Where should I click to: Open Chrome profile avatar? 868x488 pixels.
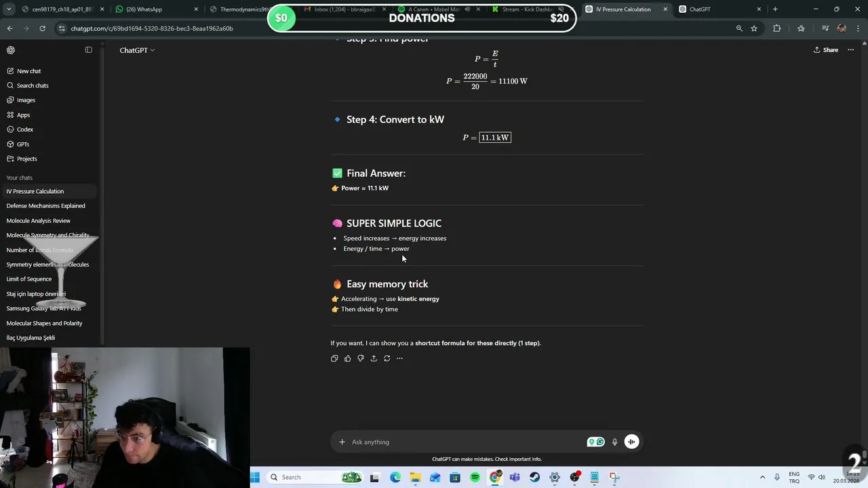click(842, 28)
